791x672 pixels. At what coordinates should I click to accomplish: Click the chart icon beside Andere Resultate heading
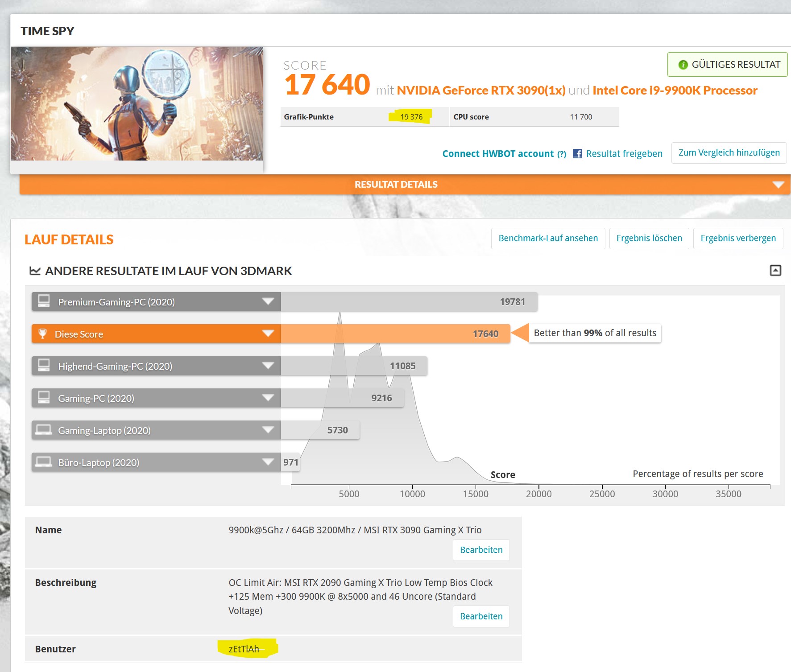[x=35, y=271]
